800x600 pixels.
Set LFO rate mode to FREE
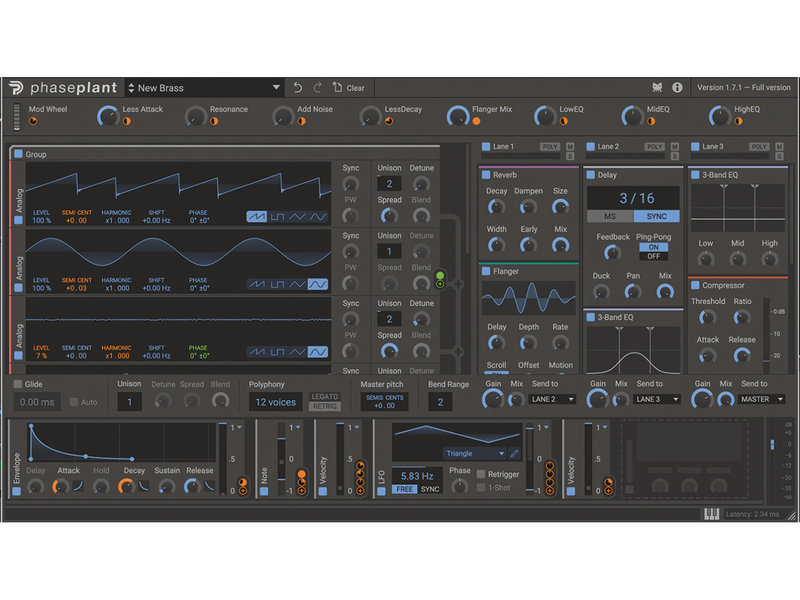(x=405, y=489)
